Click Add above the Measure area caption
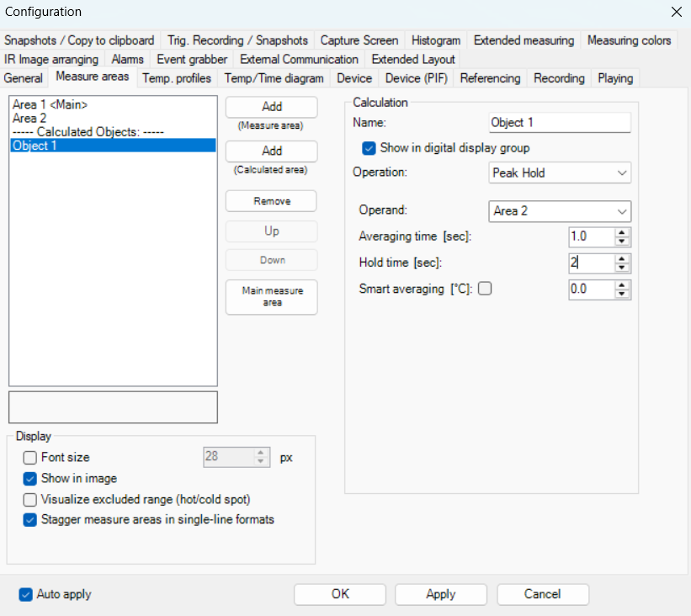Viewport: 691px width, 616px height. pyautogui.click(x=272, y=107)
